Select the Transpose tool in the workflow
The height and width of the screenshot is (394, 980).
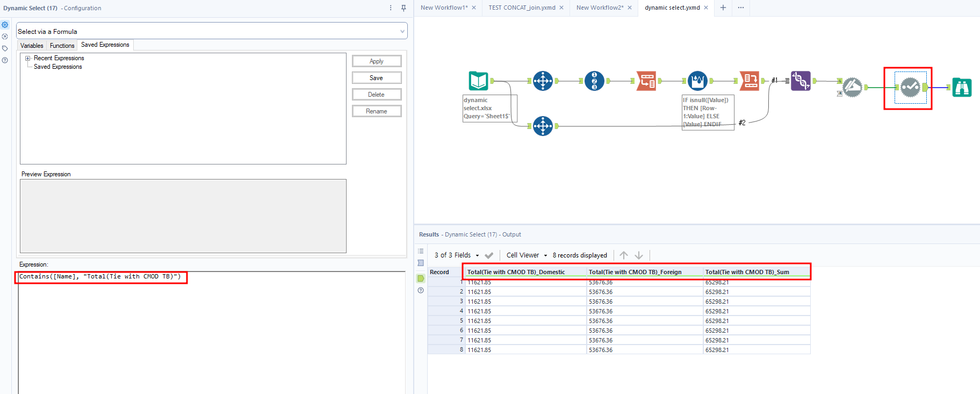tap(646, 81)
